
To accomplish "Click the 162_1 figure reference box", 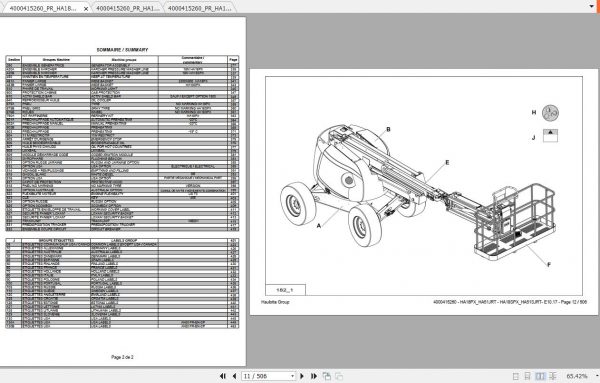I will [x=285, y=290].
